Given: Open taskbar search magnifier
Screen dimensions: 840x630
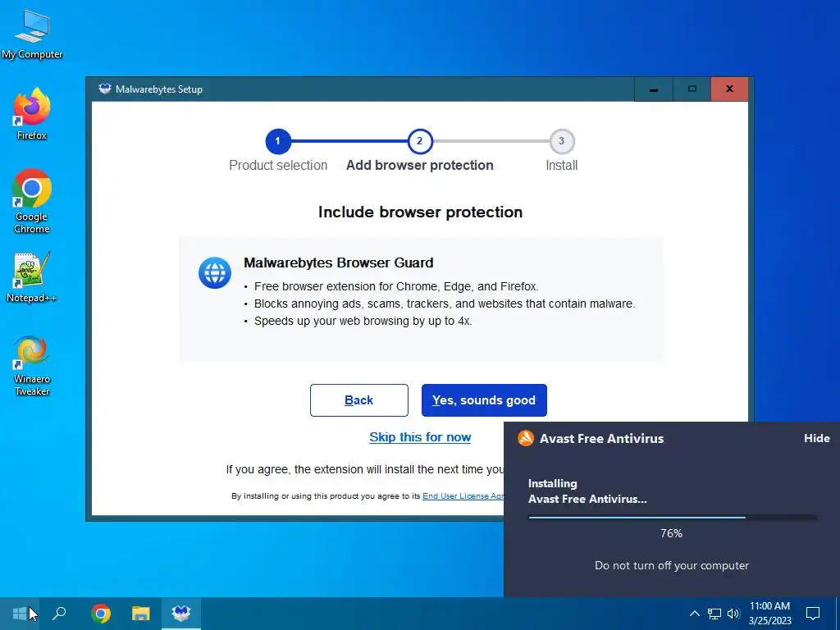Looking at the screenshot, I should (59, 614).
